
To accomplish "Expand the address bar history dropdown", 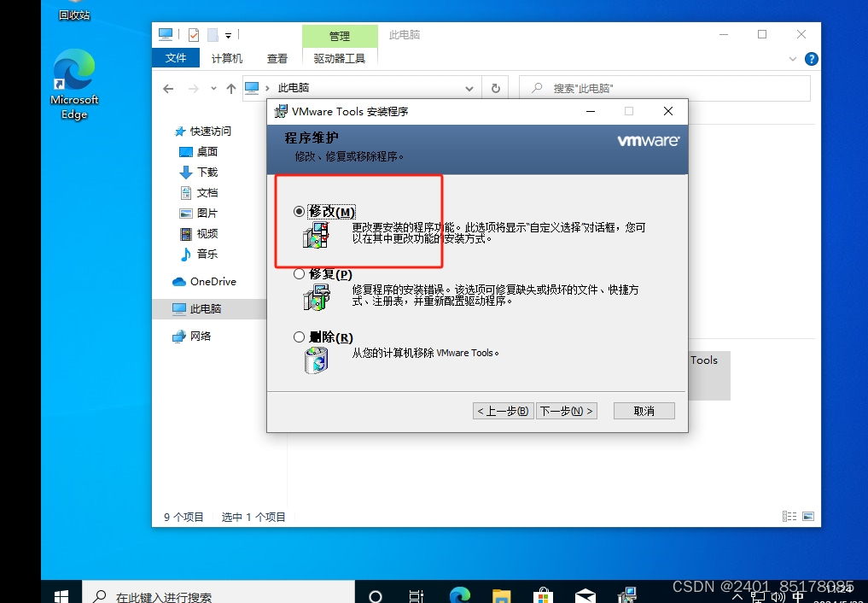I will tap(469, 89).
